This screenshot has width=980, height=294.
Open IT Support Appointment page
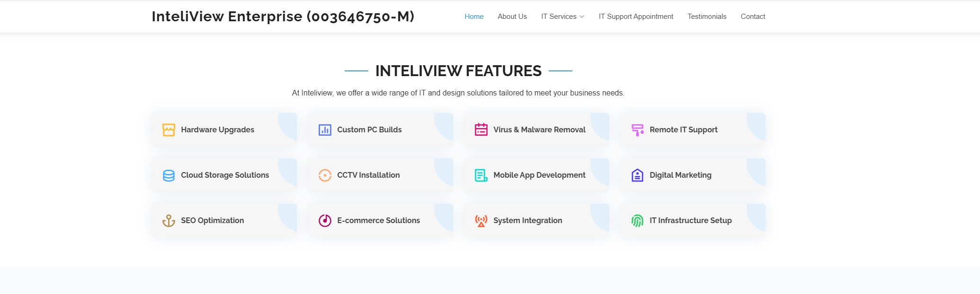[636, 17]
